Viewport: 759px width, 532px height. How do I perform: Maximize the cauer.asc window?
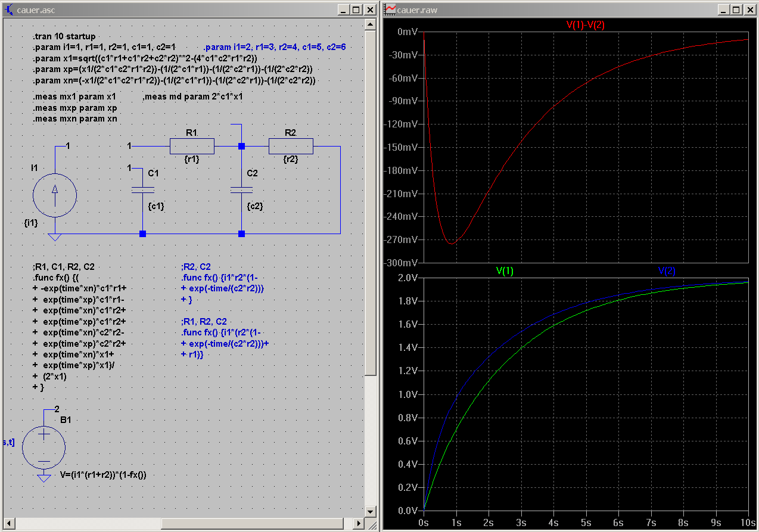click(x=356, y=10)
